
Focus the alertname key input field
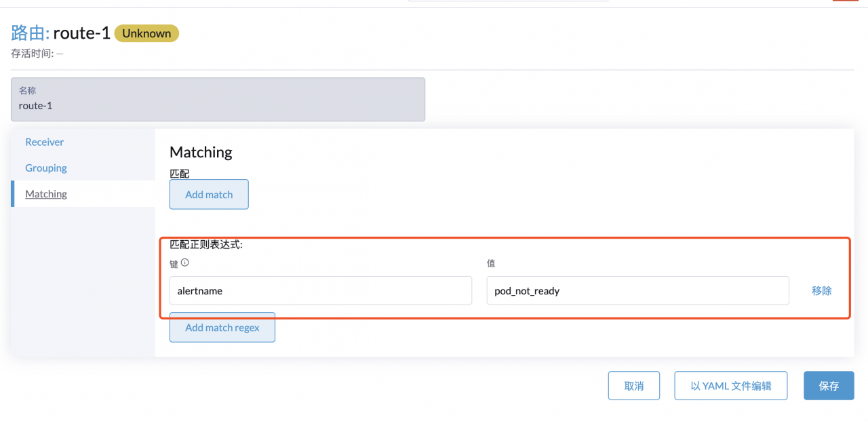coord(320,290)
